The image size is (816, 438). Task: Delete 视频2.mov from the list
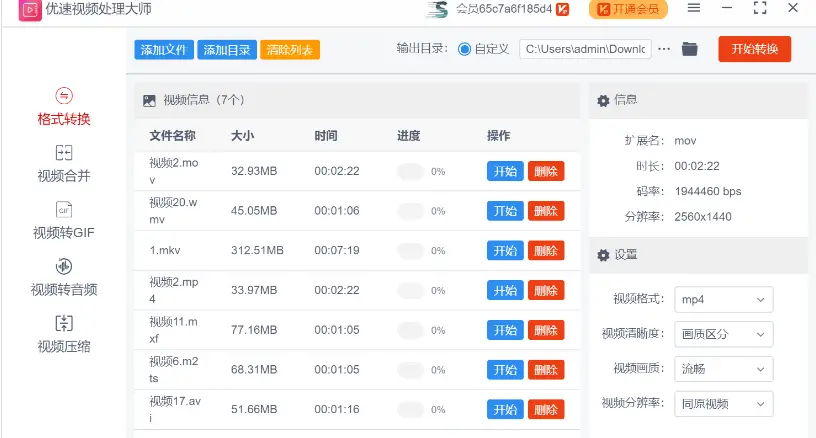[x=546, y=171]
